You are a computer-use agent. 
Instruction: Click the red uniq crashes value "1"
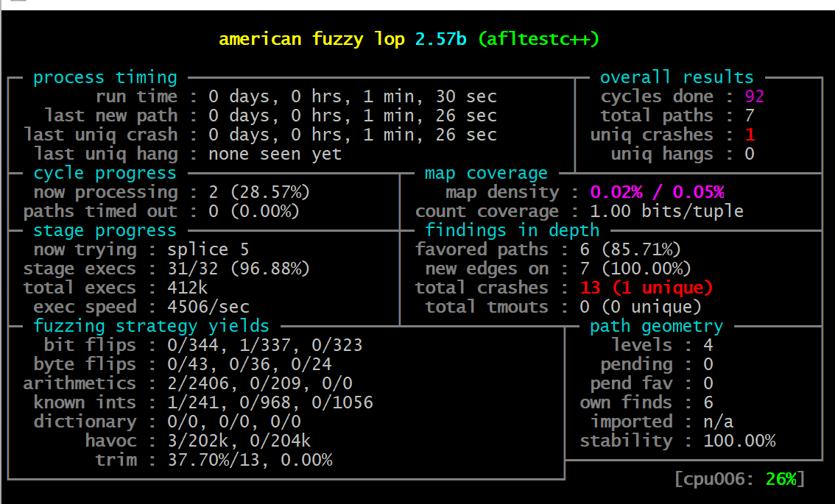click(x=750, y=135)
